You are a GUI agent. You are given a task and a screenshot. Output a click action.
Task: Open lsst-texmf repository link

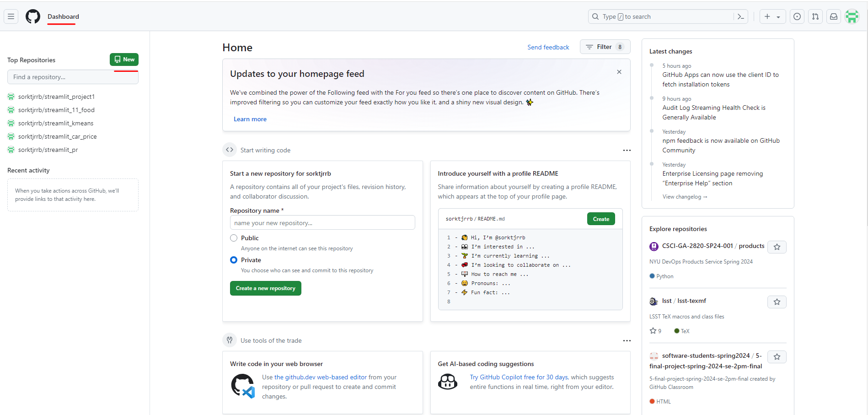click(691, 301)
